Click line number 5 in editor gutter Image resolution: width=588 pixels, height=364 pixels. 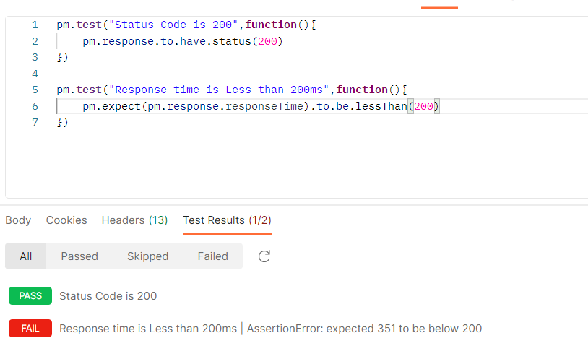click(35, 90)
